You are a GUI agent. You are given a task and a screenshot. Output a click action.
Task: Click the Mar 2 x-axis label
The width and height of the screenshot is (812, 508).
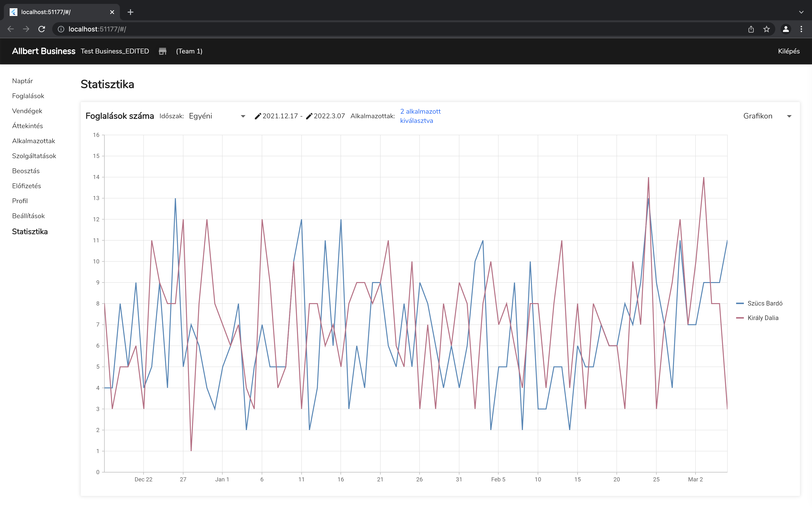tap(696, 479)
